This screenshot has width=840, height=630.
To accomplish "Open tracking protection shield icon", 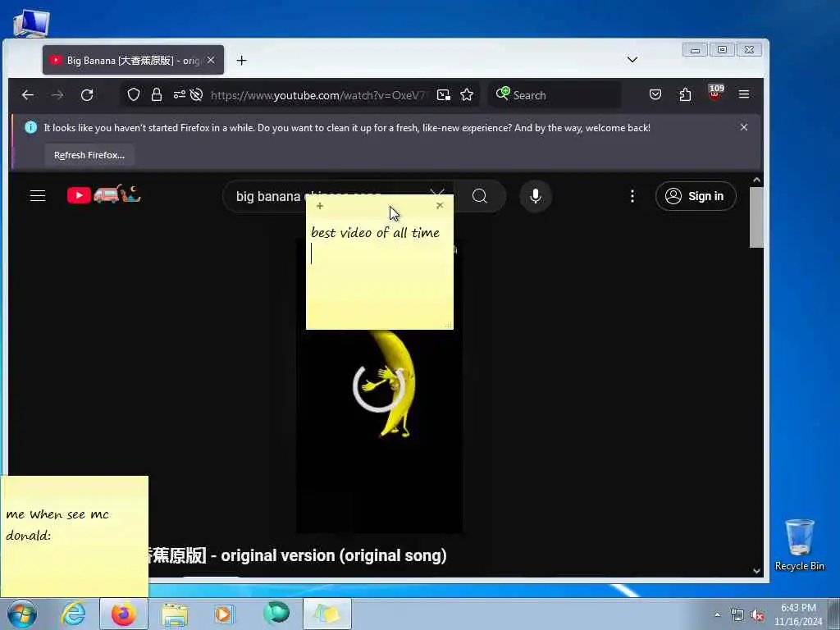I will tap(134, 95).
